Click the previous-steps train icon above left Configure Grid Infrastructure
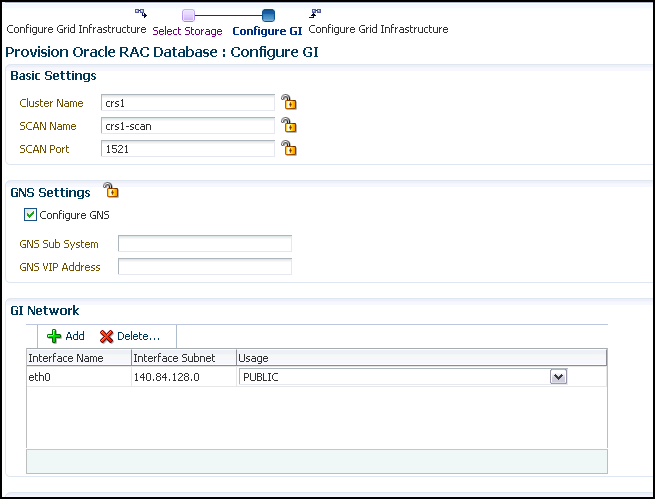655x499 pixels. 141,13
